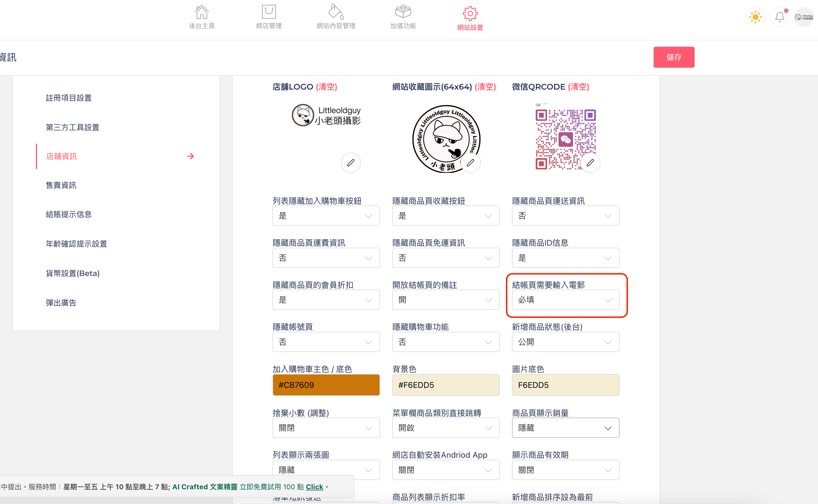Select 售賣資訊 in sidebar menu
The width and height of the screenshot is (818, 504).
tap(61, 185)
